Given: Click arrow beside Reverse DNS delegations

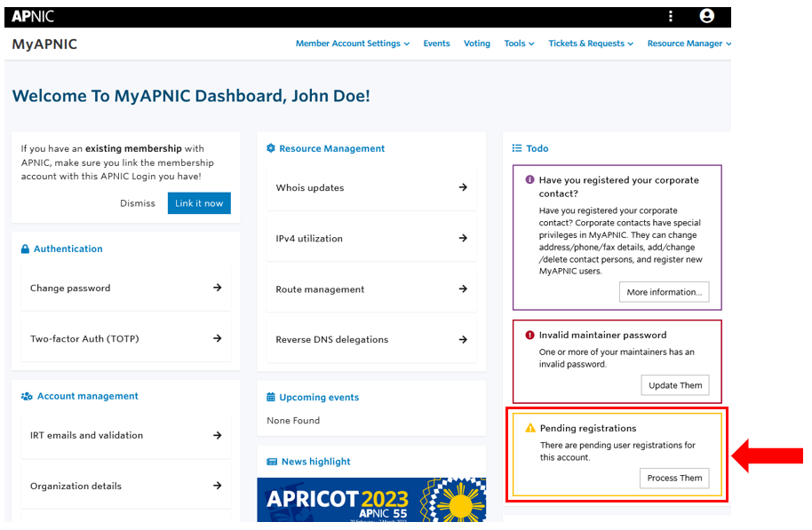Looking at the screenshot, I should click(463, 339).
